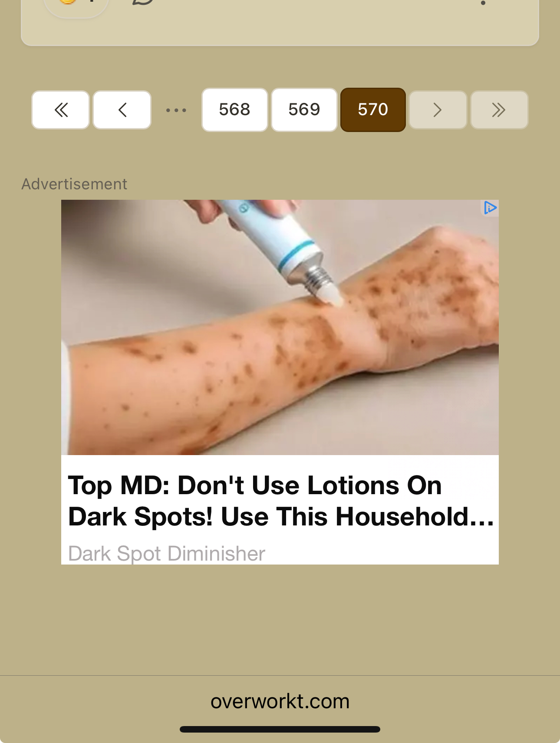
Task: Tap the home indicator bar at bottom
Action: 280,729
